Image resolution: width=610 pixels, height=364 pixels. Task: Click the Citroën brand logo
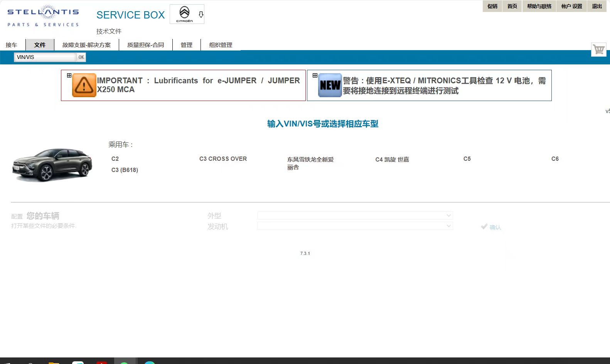184,14
